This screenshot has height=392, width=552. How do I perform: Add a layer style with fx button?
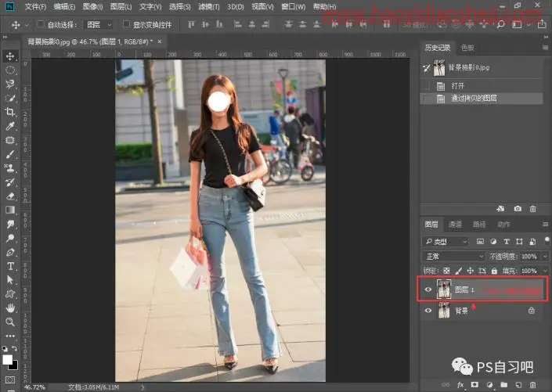tap(460, 385)
